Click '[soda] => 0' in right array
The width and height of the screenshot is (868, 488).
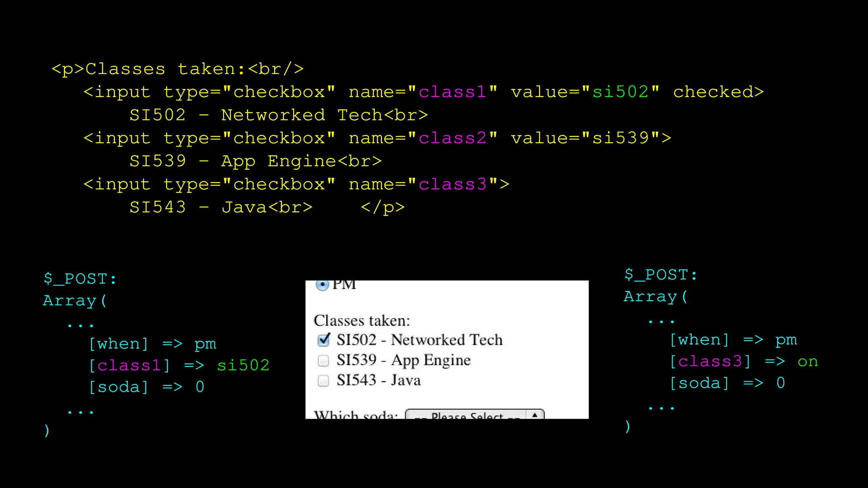pyautogui.click(x=727, y=383)
